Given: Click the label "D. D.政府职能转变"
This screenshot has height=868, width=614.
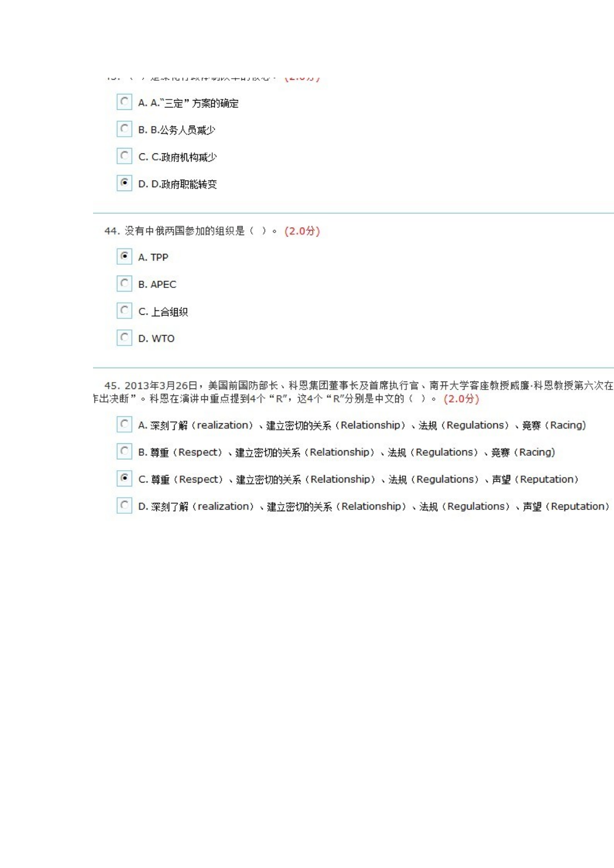Looking at the screenshot, I should (x=178, y=184).
